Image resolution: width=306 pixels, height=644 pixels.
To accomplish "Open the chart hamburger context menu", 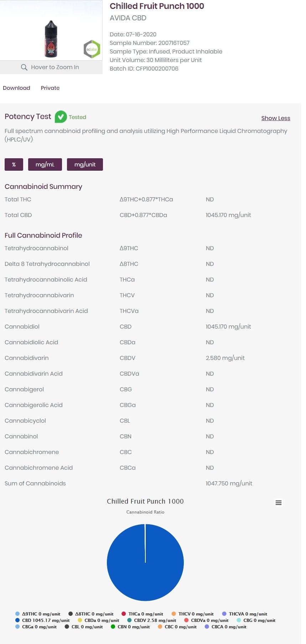I will [279, 503].
